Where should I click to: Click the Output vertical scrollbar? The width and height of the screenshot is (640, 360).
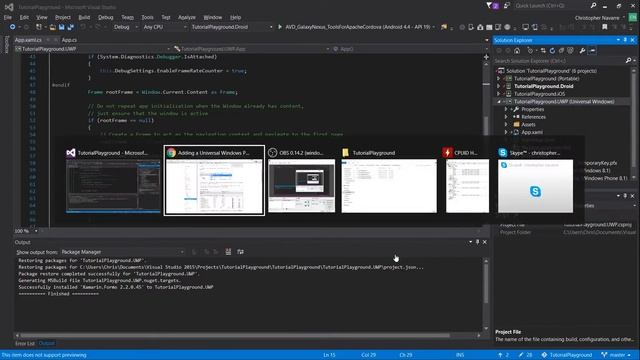(x=486, y=294)
